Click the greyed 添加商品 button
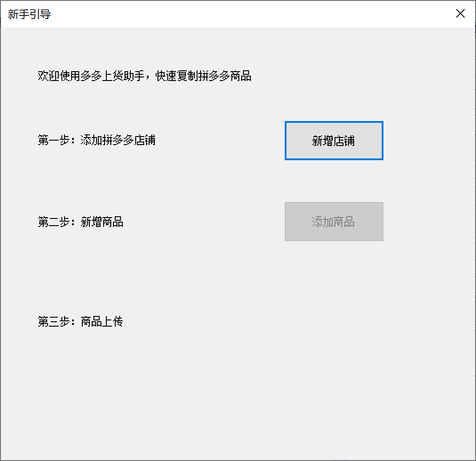This screenshot has height=461, width=476. click(334, 222)
